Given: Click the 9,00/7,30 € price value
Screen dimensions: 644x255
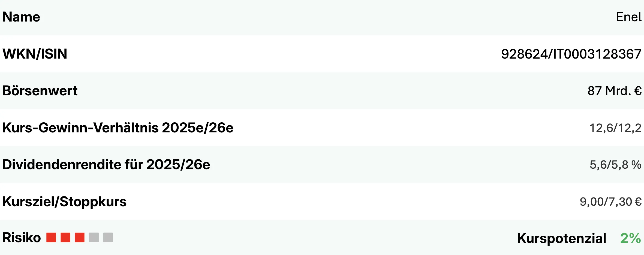Looking at the screenshot, I should pyautogui.click(x=610, y=202).
